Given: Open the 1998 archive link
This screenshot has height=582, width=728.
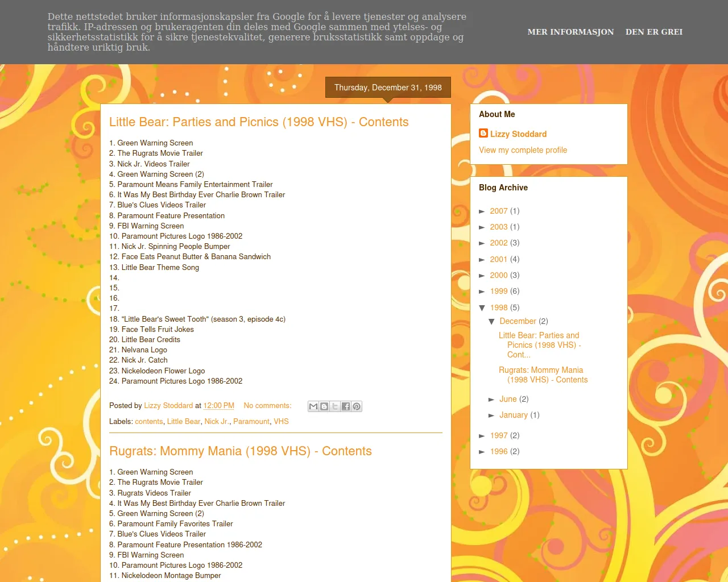Looking at the screenshot, I should 499,308.
